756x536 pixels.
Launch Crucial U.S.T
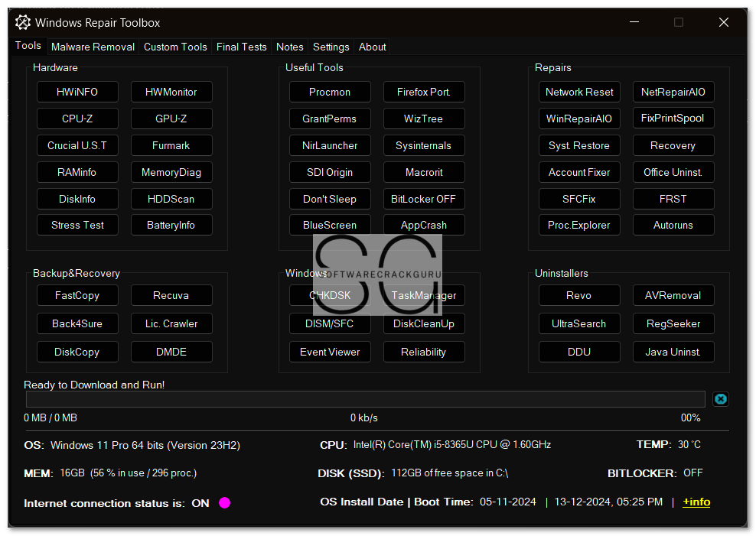click(x=77, y=145)
